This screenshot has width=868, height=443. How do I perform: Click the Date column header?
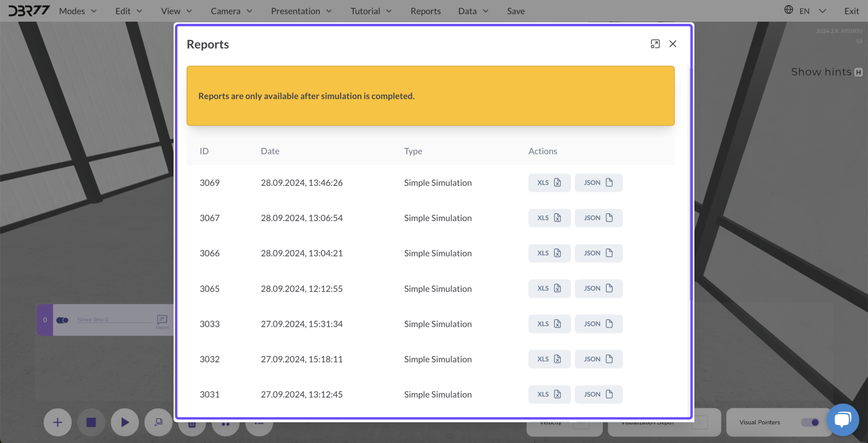(270, 151)
